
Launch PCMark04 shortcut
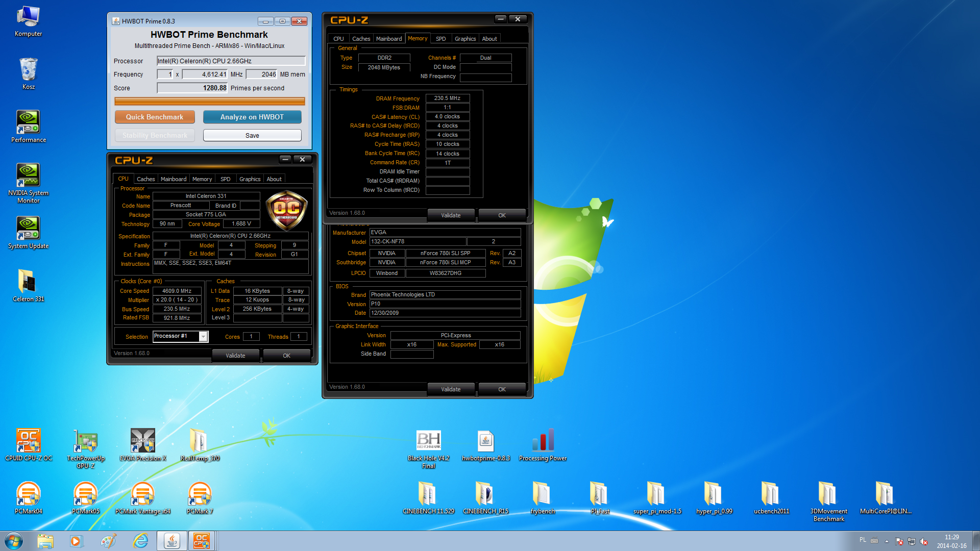point(28,498)
